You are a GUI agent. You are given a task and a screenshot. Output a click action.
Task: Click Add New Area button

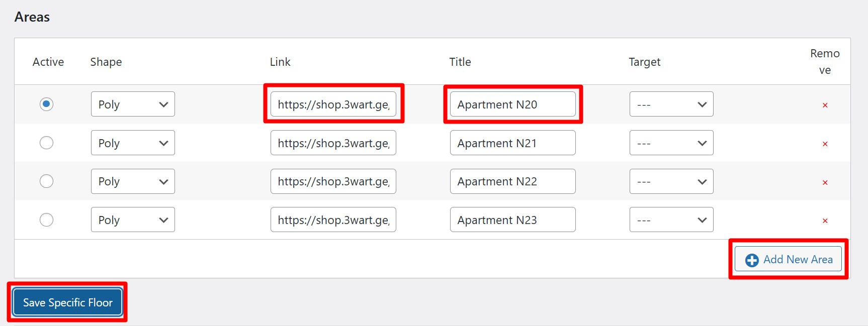[x=788, y=259]
